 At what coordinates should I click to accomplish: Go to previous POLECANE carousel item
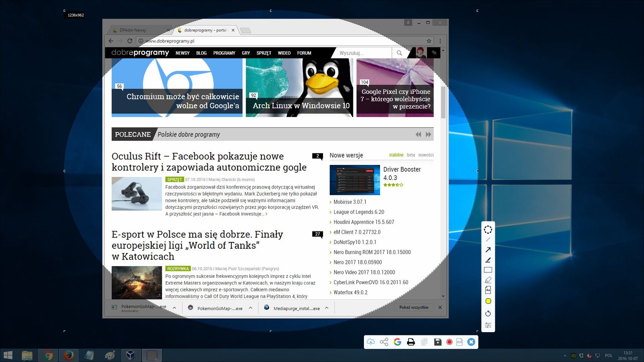[x=418, y=134]
